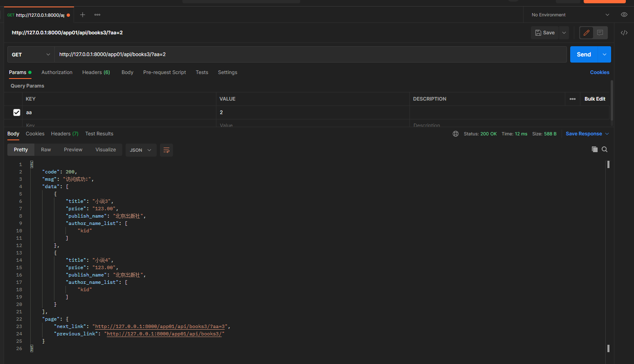
Task: Click the environment quick look eye icon
Action: click(x=624, y=15)
